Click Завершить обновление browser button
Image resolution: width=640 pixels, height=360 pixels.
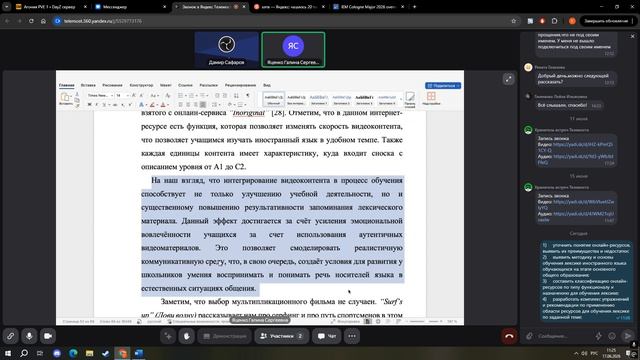point(606,21)
